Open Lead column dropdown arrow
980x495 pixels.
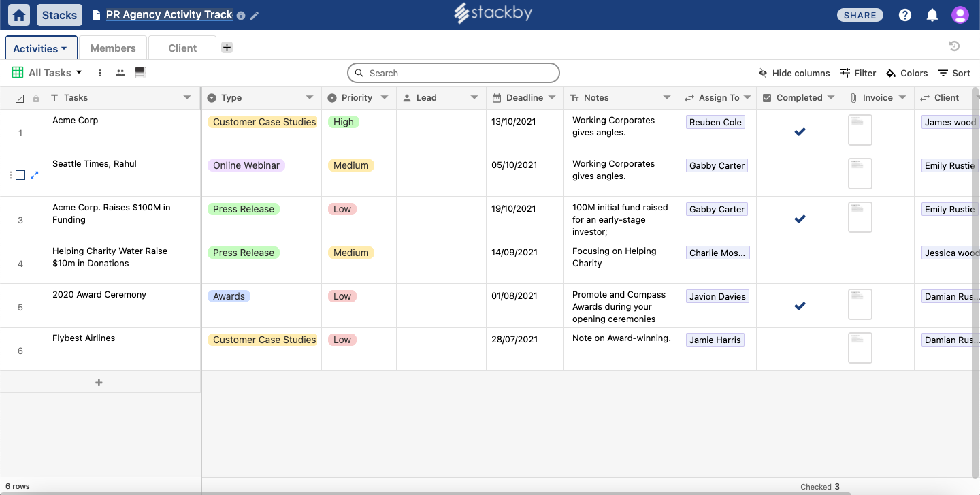474,98
